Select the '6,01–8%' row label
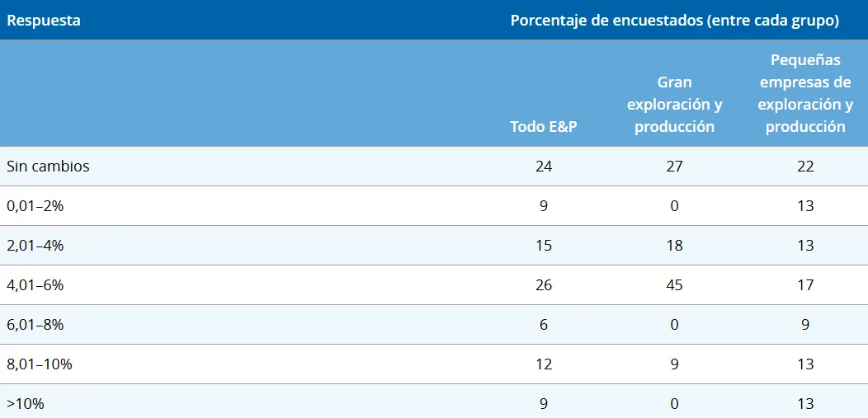This screenshot has height=418, width=868. click(35, 324)
